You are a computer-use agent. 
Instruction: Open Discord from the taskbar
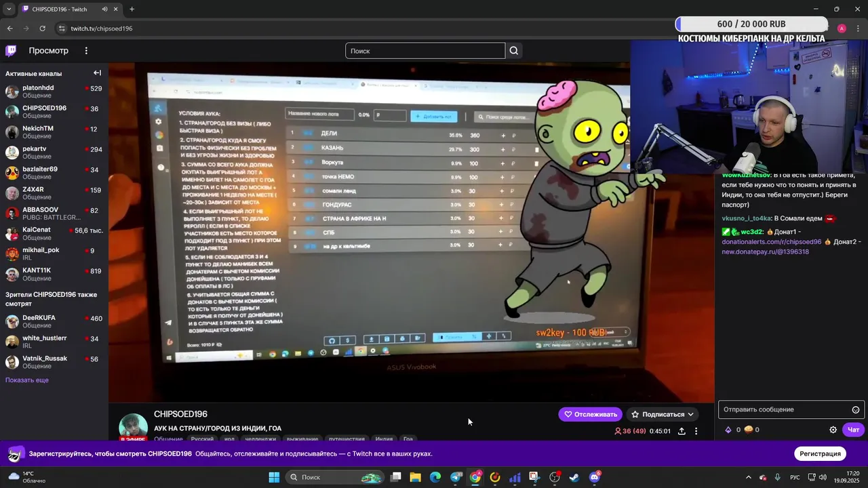(595, 477)
